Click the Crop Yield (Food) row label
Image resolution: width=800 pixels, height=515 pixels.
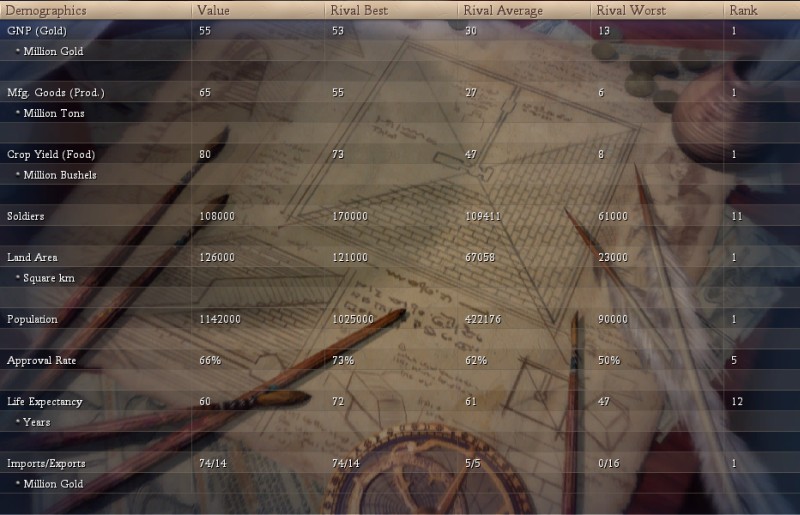[50, 154]
